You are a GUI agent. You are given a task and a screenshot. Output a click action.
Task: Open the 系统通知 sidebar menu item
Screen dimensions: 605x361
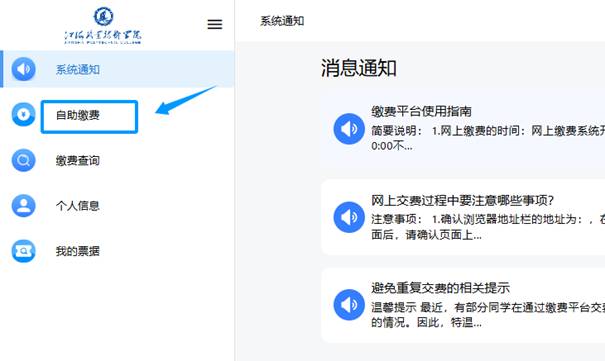coord(117,69)
